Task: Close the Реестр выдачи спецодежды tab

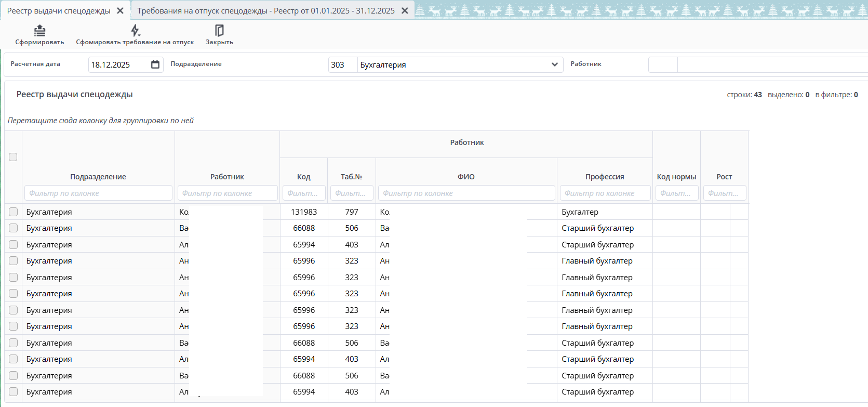Action: (x=120, y=11)
